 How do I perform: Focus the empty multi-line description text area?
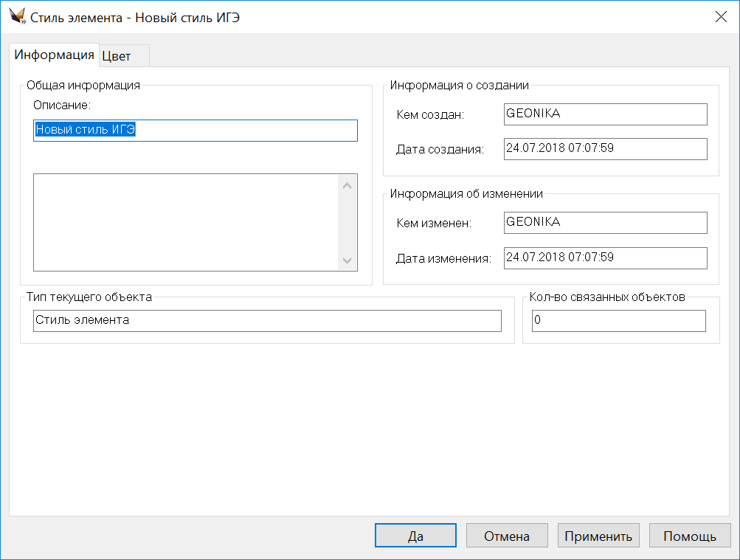pos(184,222)
